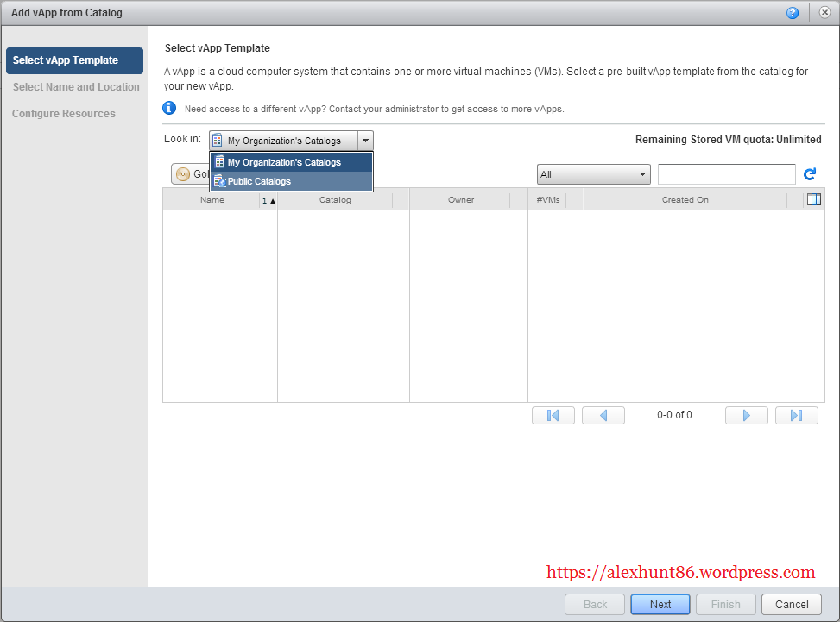Collapse the Look in dropdown arrow
The height and width of the screenshot is (622, 840).
tap(365, 141)
